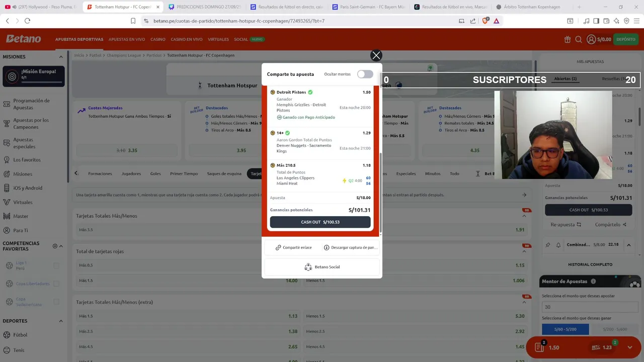Collapse Tarjetas Totales Más/Menos (extra) market

[524, 302]
